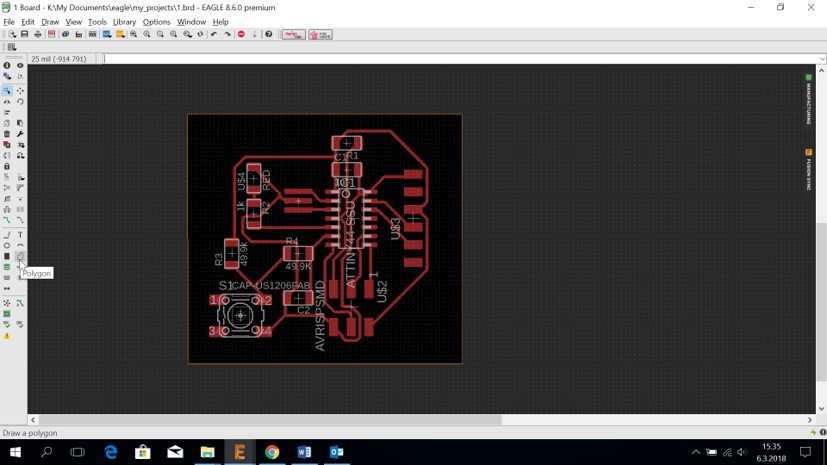Select the Rotate tool
827x465 pixels.
click(x=20, y=102)
